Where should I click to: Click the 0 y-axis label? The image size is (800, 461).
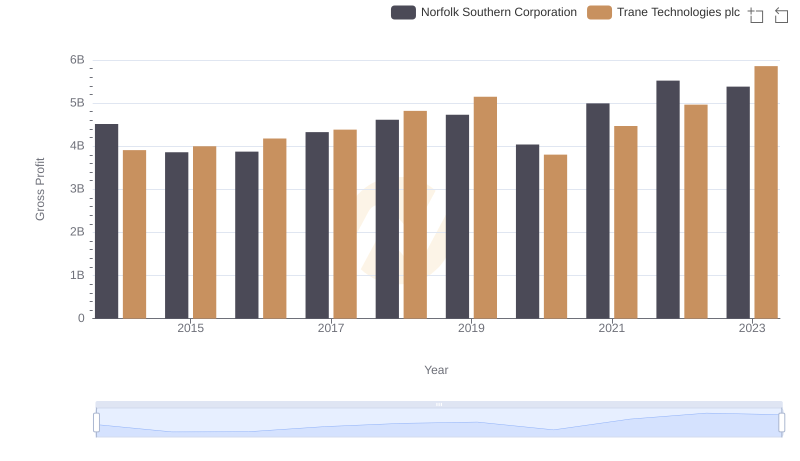[x=81, y=318]
